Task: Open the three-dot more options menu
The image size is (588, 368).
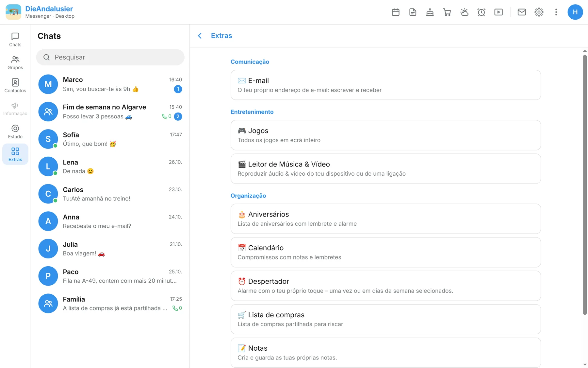Action: 556,12
